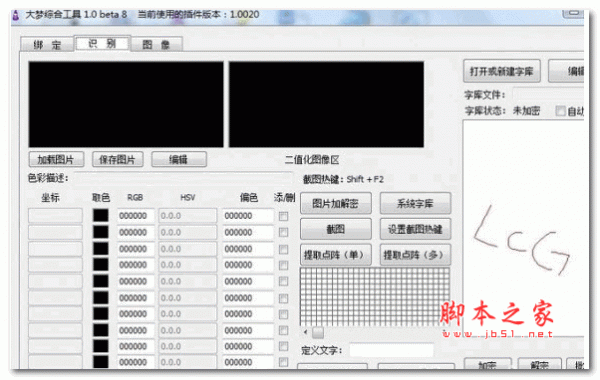Screen dimensions: 600x380
Task: Click the 未加密 status text
Action: coord(526,111)
